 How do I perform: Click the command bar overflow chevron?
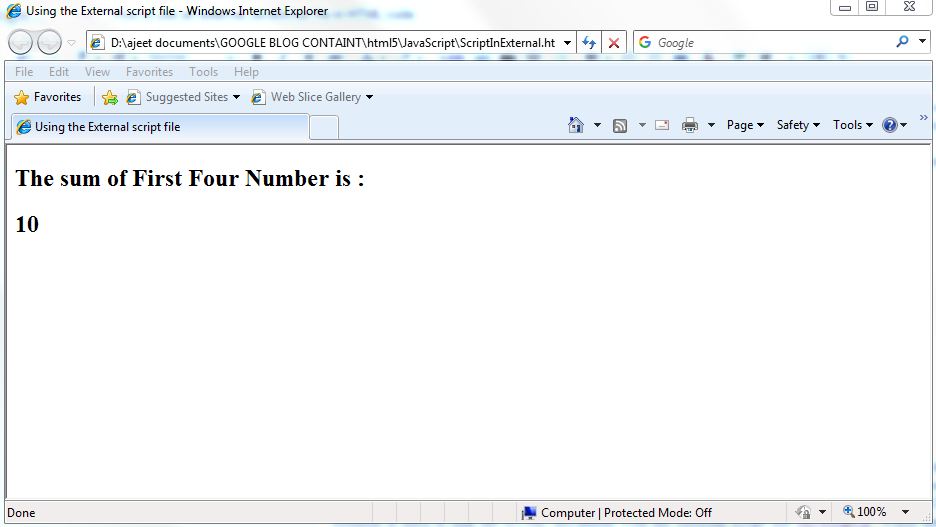click(x=923, y=118)
